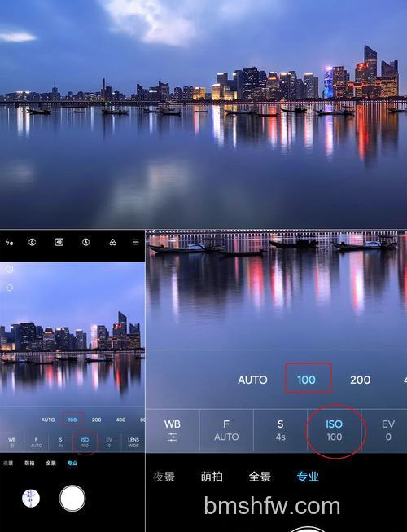Select the large 萌拍 mode tab
Image resolution: width=407 pixels, height=532 pixels.
tap(212, 477)
